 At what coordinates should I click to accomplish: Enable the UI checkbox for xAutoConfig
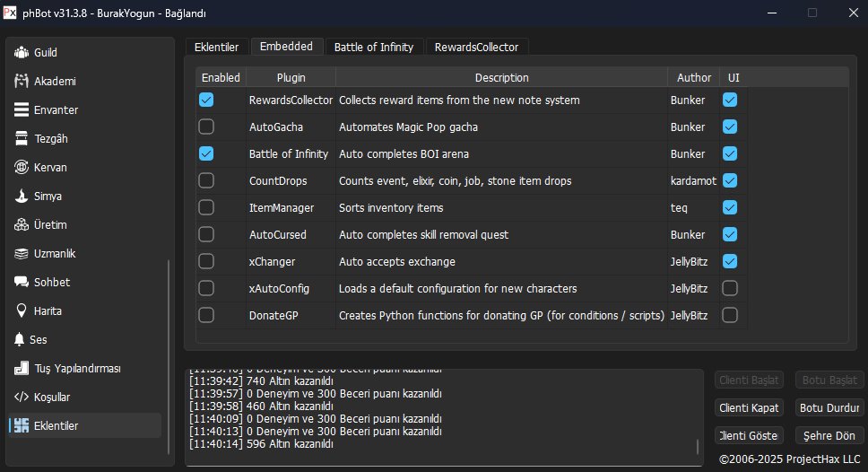730,288
